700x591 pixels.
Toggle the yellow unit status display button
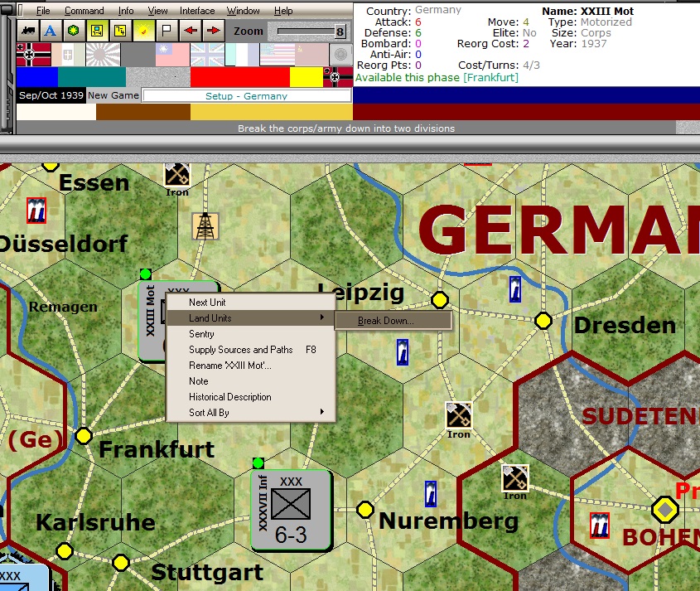(x=97, y=31)
